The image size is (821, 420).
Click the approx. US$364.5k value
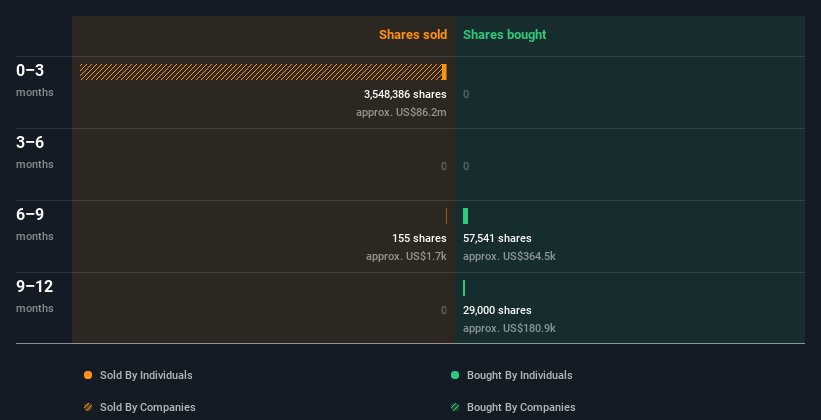click(x=509, y=256)
